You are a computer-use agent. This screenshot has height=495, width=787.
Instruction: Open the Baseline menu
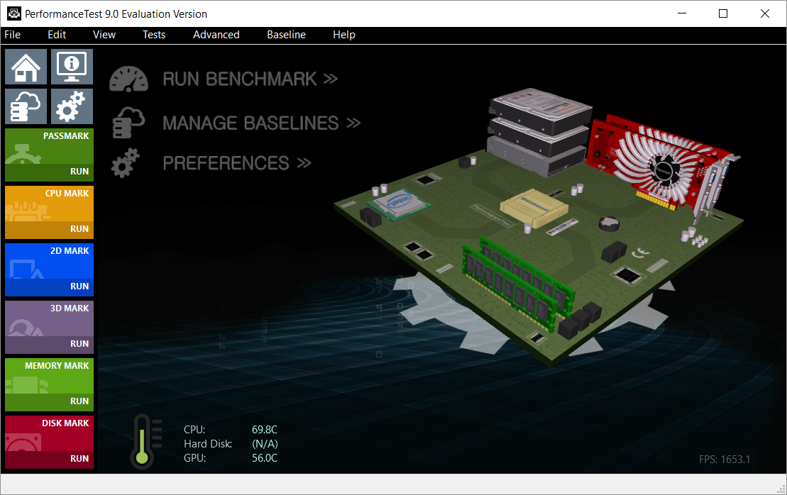[286, 35]
